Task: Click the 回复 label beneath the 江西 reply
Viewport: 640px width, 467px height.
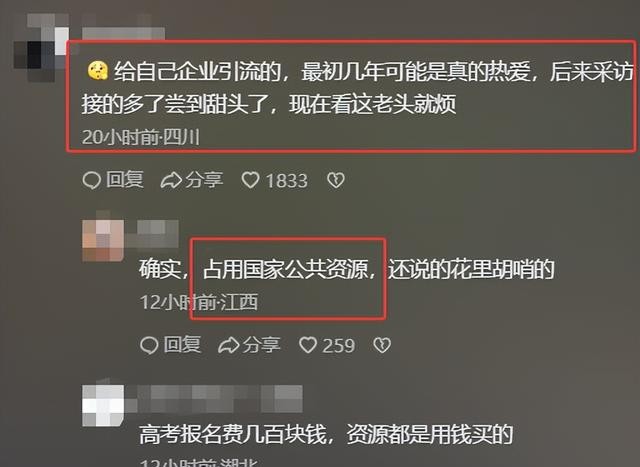Action: 182,345
